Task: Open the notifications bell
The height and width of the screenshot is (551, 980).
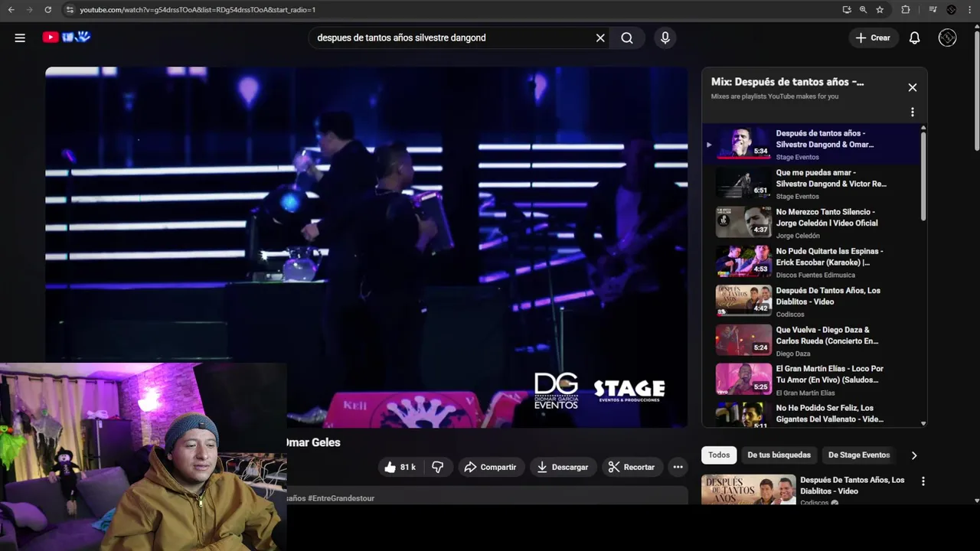Action: (914, 37)
